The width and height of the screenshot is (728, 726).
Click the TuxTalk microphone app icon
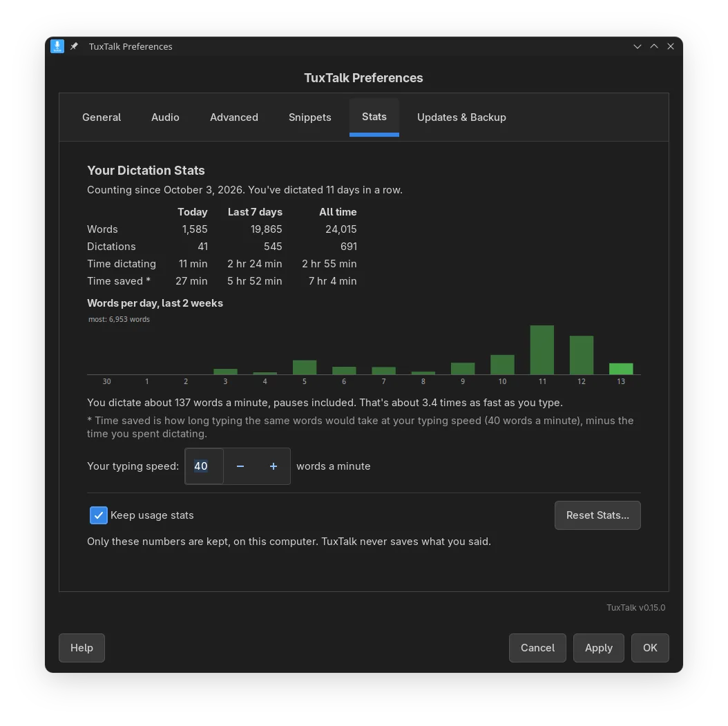pos(57,46)
